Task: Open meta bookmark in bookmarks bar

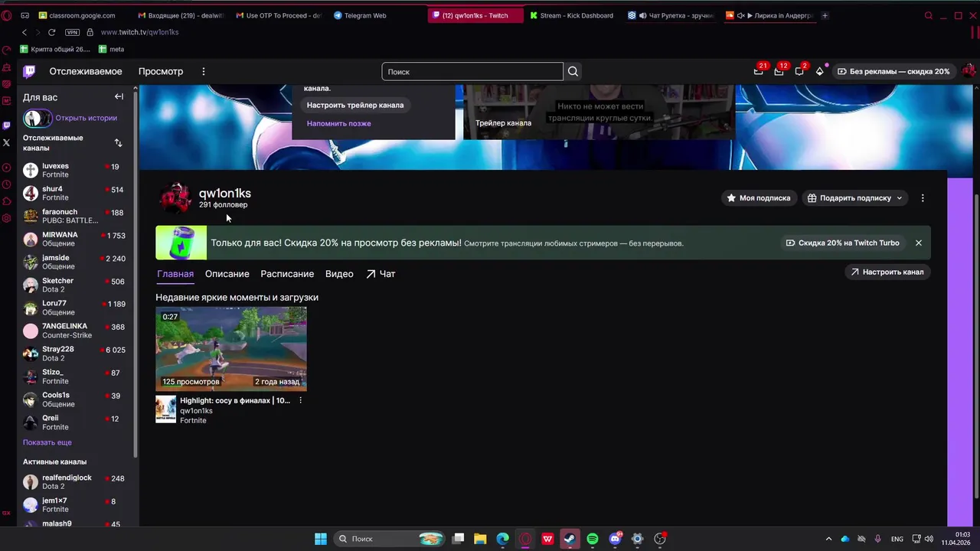Action: (112, 49)
